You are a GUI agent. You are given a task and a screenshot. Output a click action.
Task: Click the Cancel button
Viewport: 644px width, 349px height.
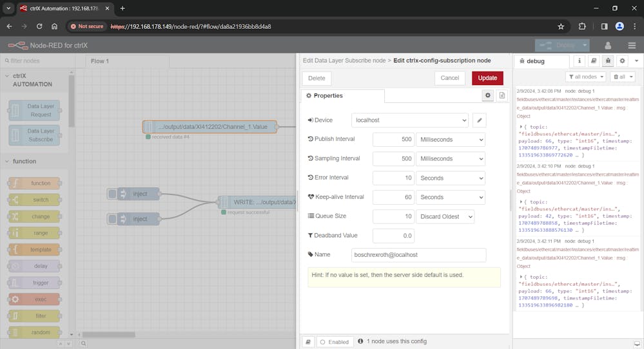click(449, 78)
